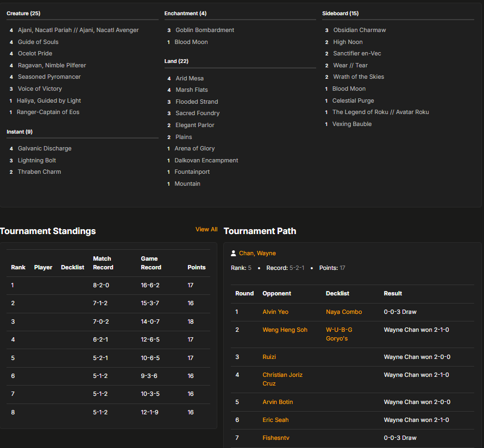Click Galvanic Discharge instant card
The height and width of the screenshot is (448, 484).
(x=45, y=148)
